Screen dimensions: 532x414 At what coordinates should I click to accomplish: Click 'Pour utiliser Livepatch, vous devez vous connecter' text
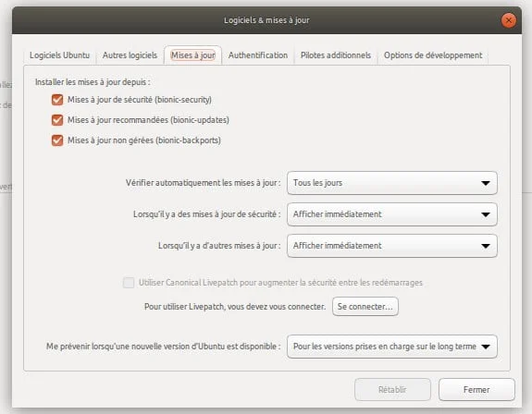point(235,307)
